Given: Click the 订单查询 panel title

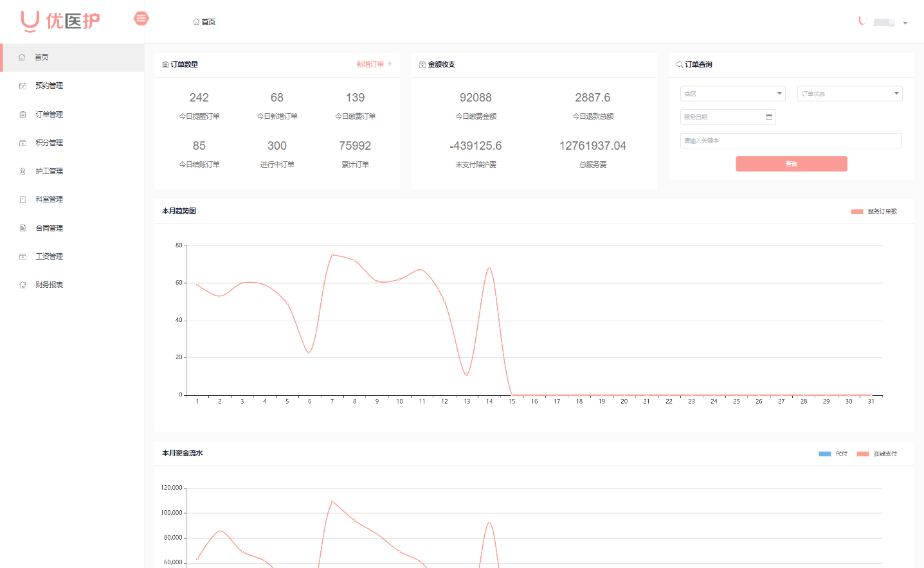Looking at the screenshot, I should pyautogui.click(x=699, y=64).
